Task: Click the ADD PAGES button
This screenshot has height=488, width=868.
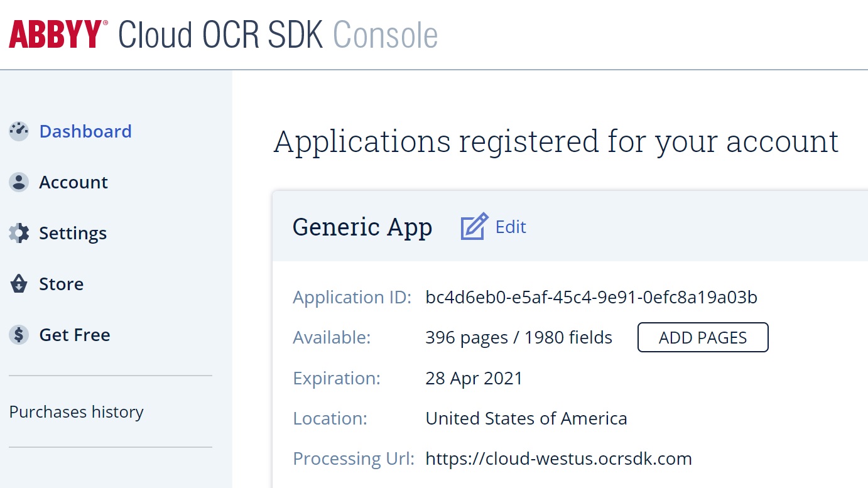Action: [x=703, y=337]
